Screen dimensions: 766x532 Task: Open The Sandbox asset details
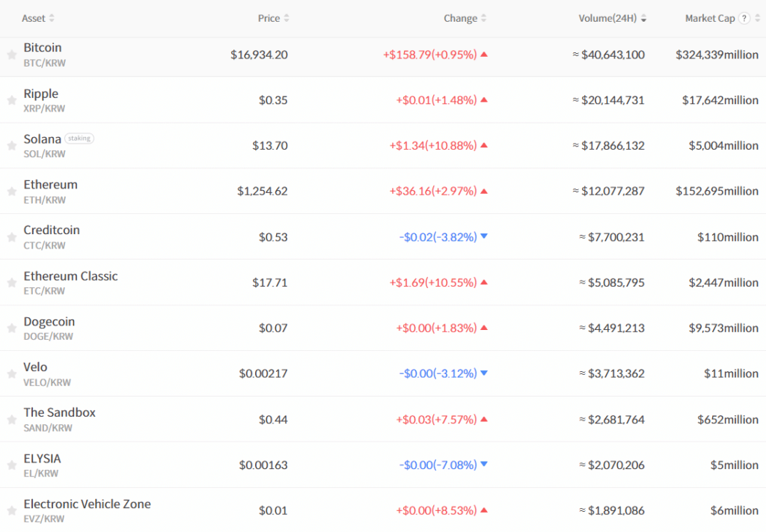click(x=60, y=412)
